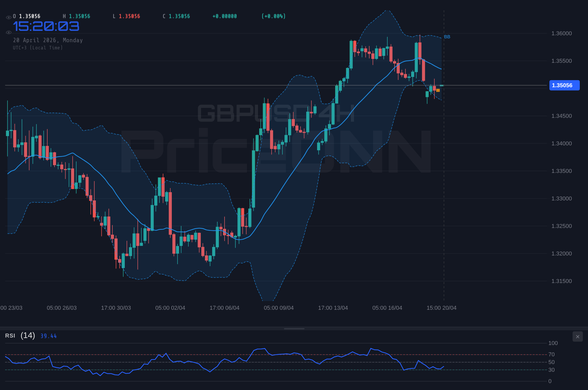Click the 05:00 09/04 time axis label
The height and width of the screenshot is (390, 588).
click(279, 308)
